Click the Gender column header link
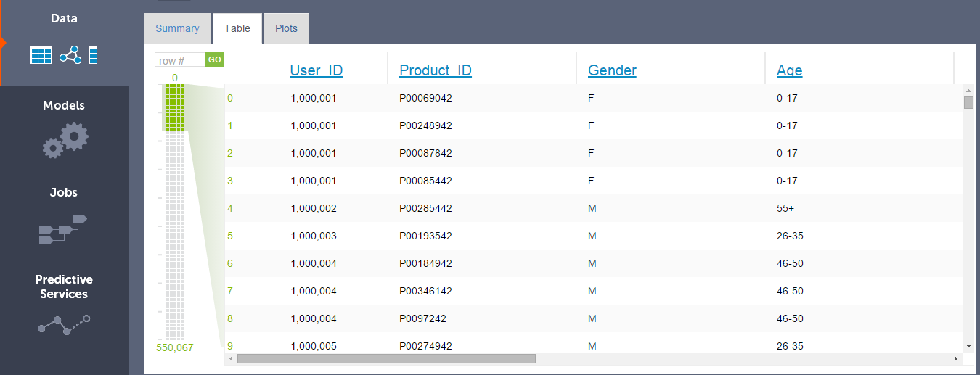This screenshot has width=980, height=375. (x=612, y=70)
